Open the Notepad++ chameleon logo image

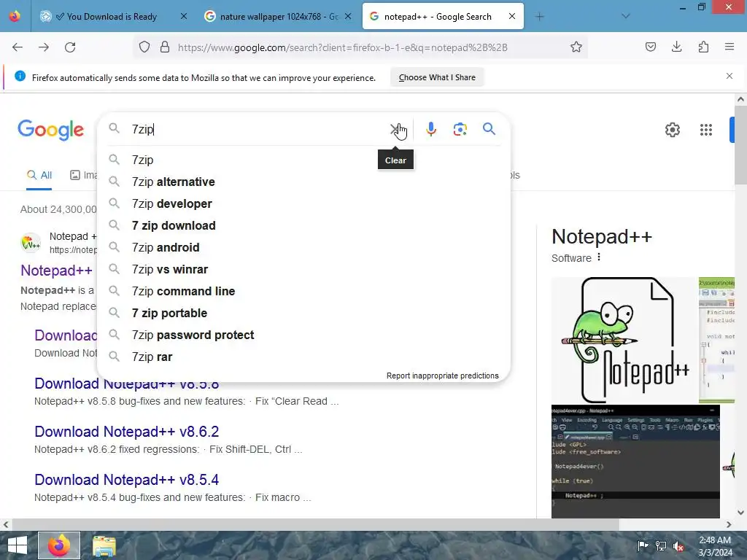click(x=624, y=340)
